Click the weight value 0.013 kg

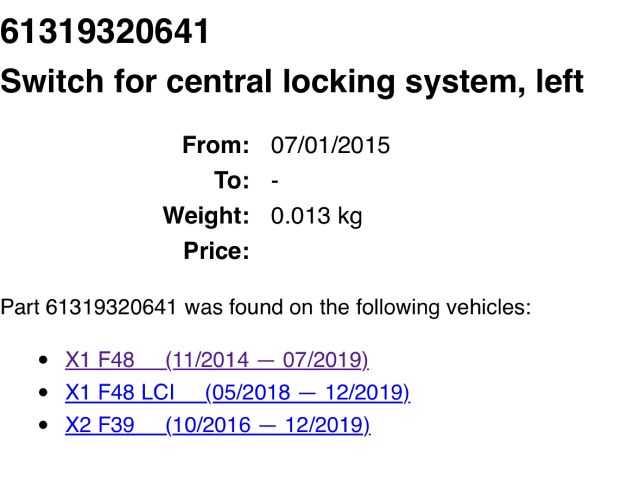coord(316,216)
